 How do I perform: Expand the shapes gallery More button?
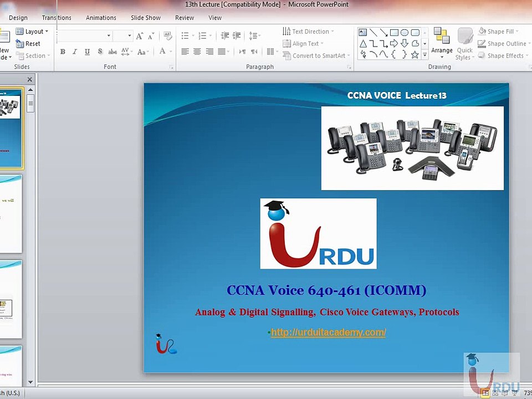pyautogui.click(x=425, y=55)
